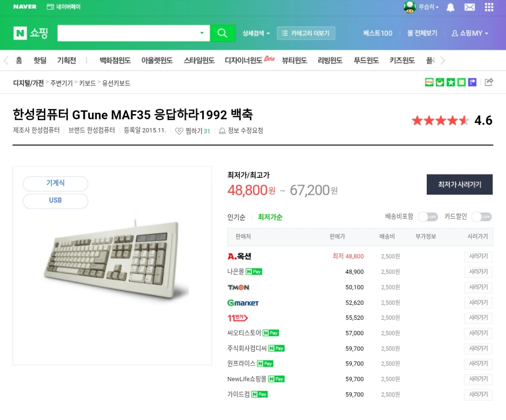Expand the 상세검색 dropdown

[x=256, y=33]
